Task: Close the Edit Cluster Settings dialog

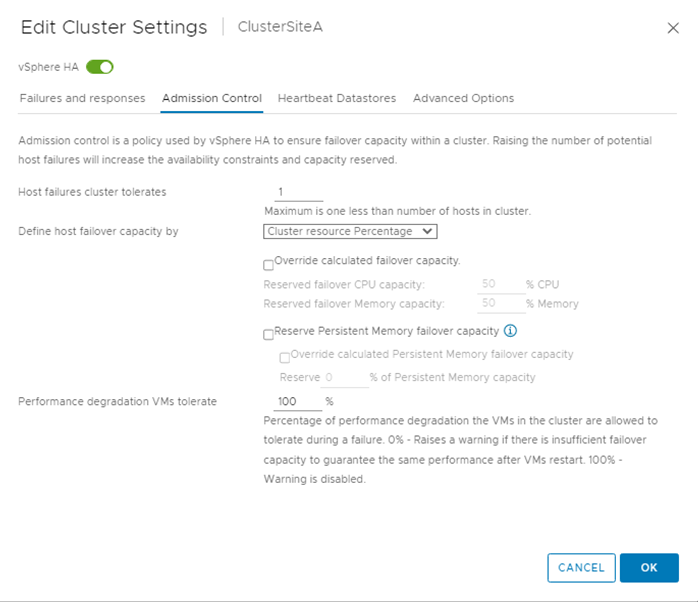Action: pyautogui.click(x=673, y=28)
